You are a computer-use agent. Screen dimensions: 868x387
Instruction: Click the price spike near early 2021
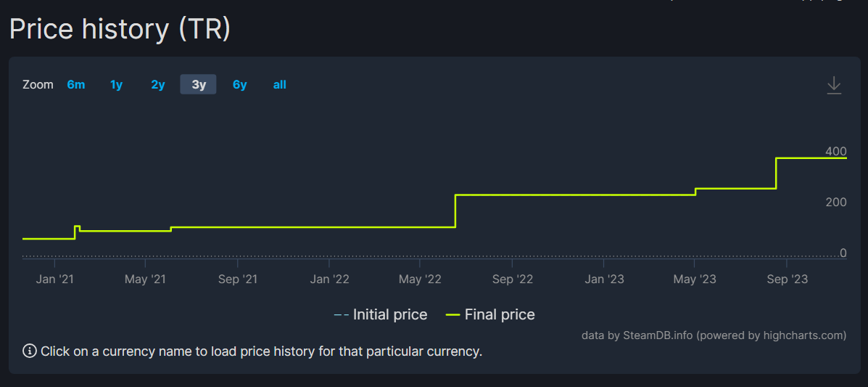(x=77, y=227)
